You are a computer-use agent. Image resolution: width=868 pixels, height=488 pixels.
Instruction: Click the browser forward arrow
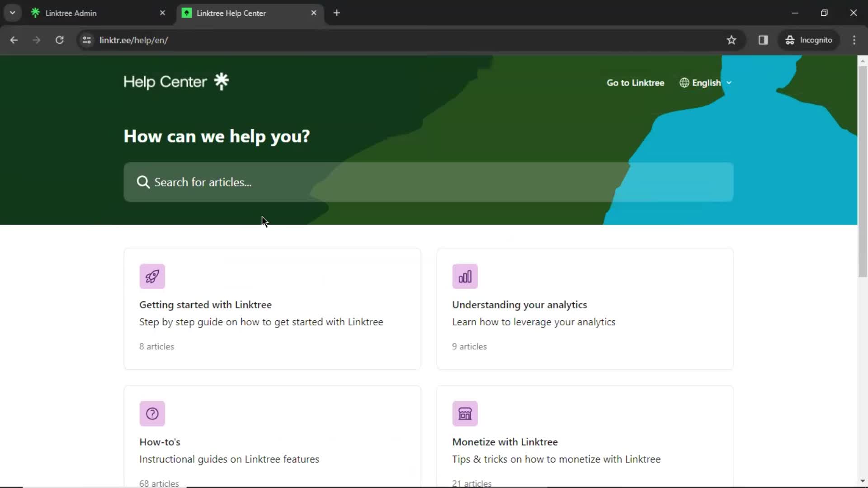36,40
